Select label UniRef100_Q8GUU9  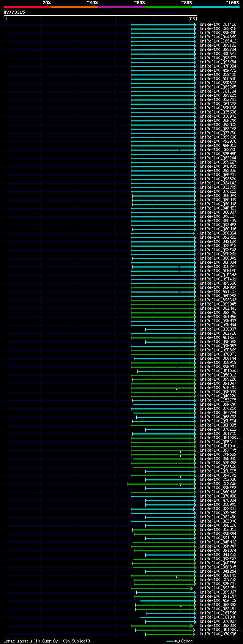218,200
